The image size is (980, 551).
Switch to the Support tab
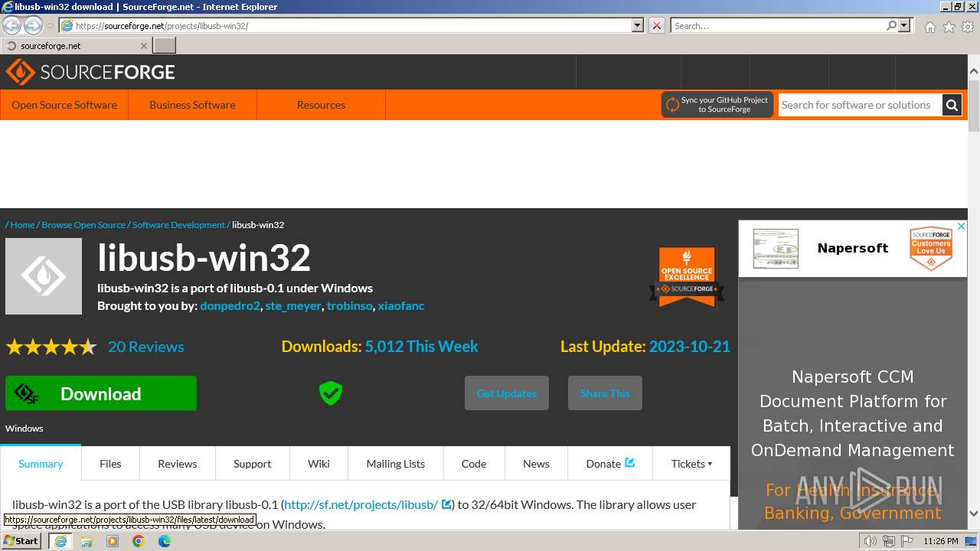pyautogui.click(x=252, y=464)
